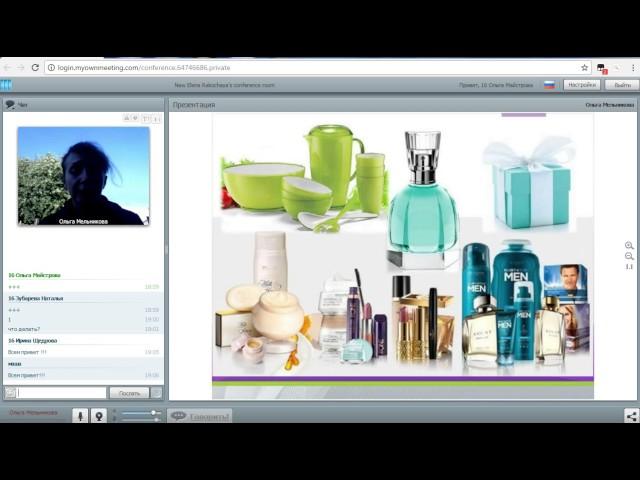Zoom in the presentation with magnifier plus
Viewport: 640px width, 480px height.
[x=629, y=245]
